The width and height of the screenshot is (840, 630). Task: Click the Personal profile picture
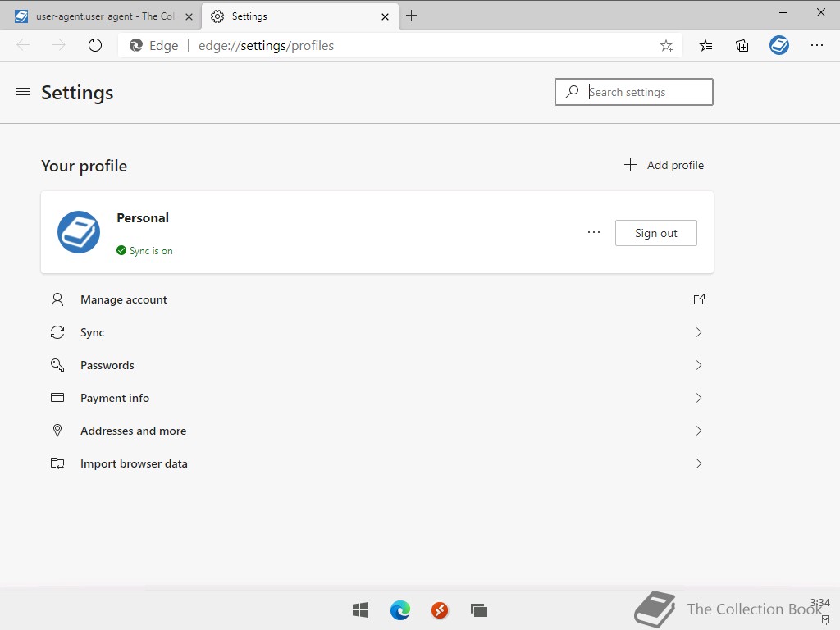[x=79, y=232]
